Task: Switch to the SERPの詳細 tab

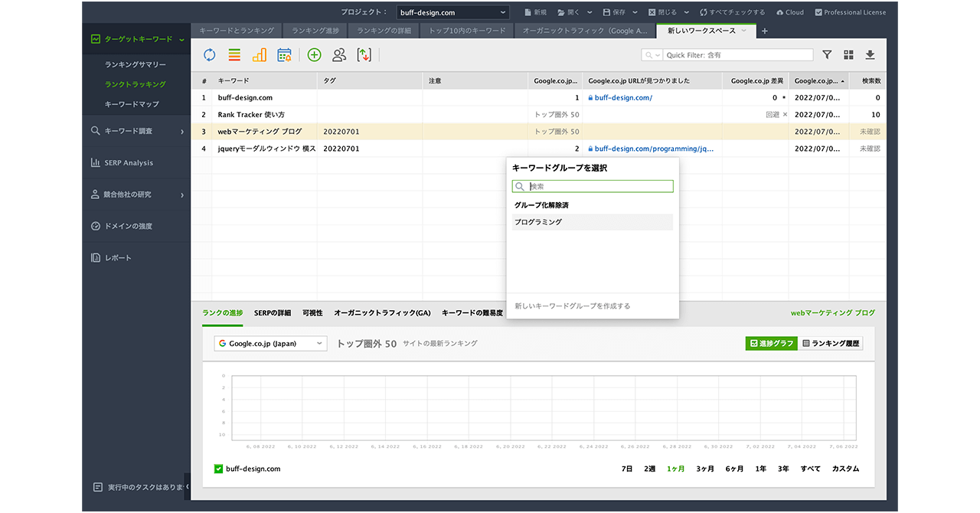Action: point(273,313)
